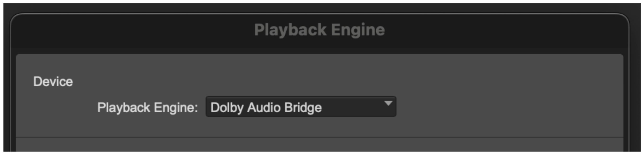Click empty space right of the engine dropdown
644x155 pixels.
coord(497,107)
